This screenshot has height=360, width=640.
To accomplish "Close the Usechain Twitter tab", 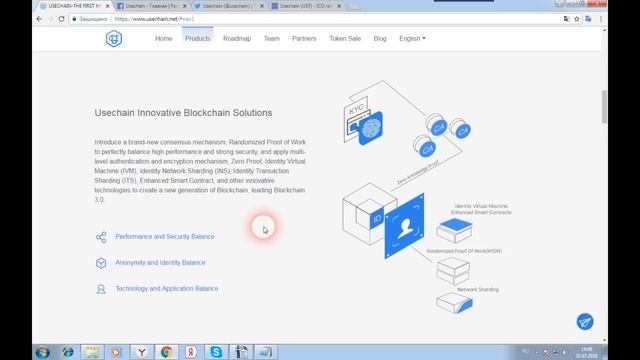I will click(262, 6).
